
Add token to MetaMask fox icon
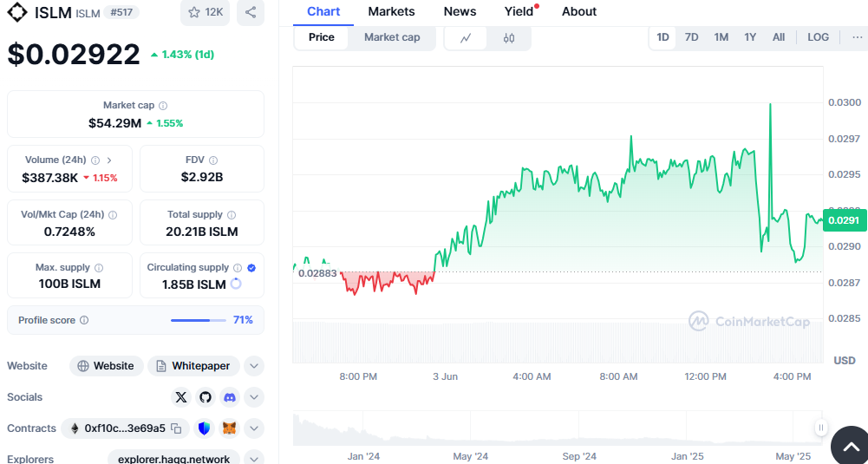coord(229,428)
